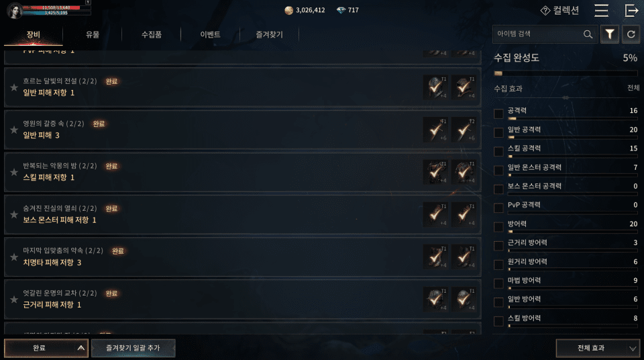Screen dimensions: 644x360
Task: Click the 즐겨찾기 일괄 추가 button
Action: (133, 348)
